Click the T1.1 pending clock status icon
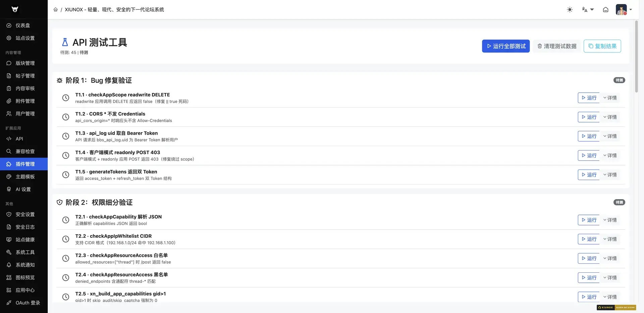644x313 pixels. [66, 98]
